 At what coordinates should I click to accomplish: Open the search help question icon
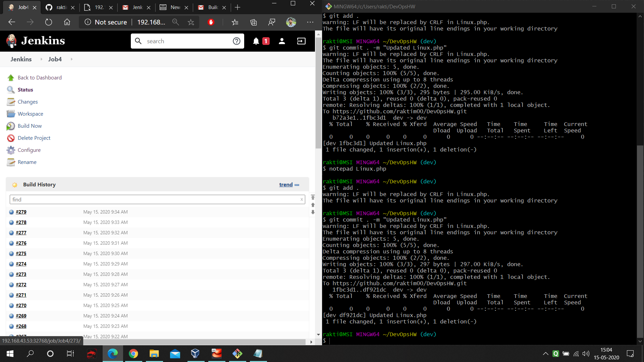click(x=236, y=41)
